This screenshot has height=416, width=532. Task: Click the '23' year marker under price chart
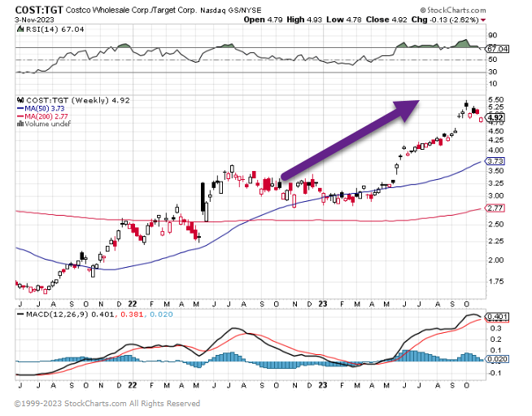tap(323, 304)
